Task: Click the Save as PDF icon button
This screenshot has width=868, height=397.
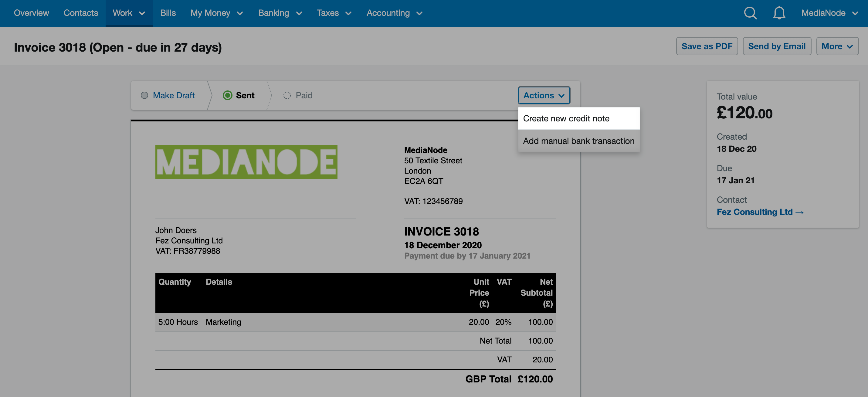Action: click(707, 46)
